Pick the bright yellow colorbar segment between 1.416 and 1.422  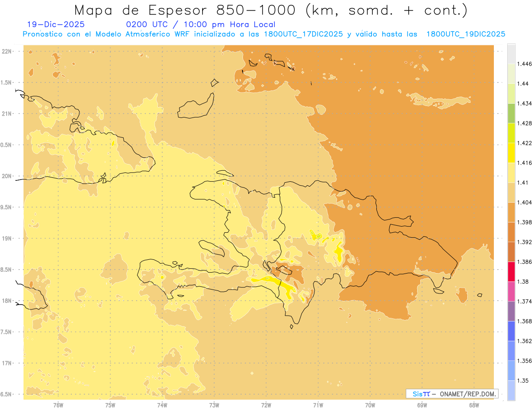click(x=511, y=153)
